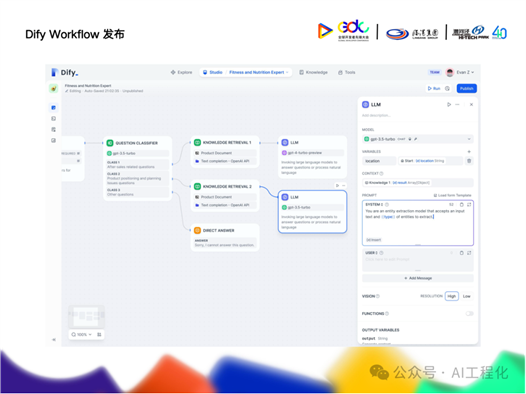
Task: Open the 100% zoom level dropdown
Action: point(82,335)
